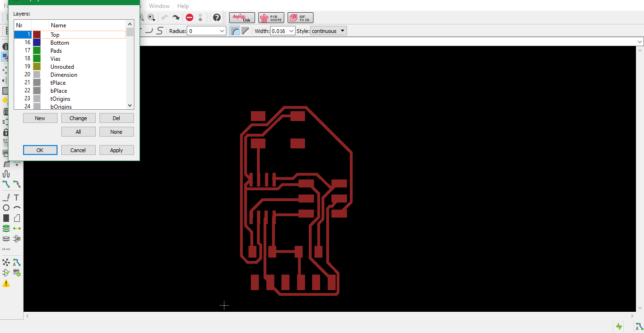Click the Del button
644x333 pixels.
116,118
